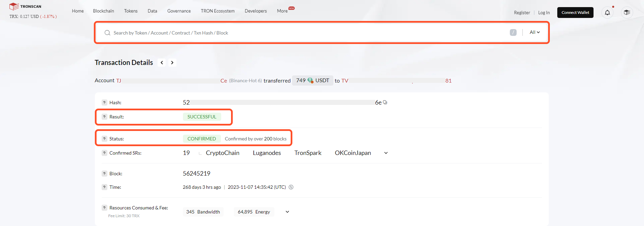Open the Governance menu
644x226 pixels.
[x=179, y=11]
